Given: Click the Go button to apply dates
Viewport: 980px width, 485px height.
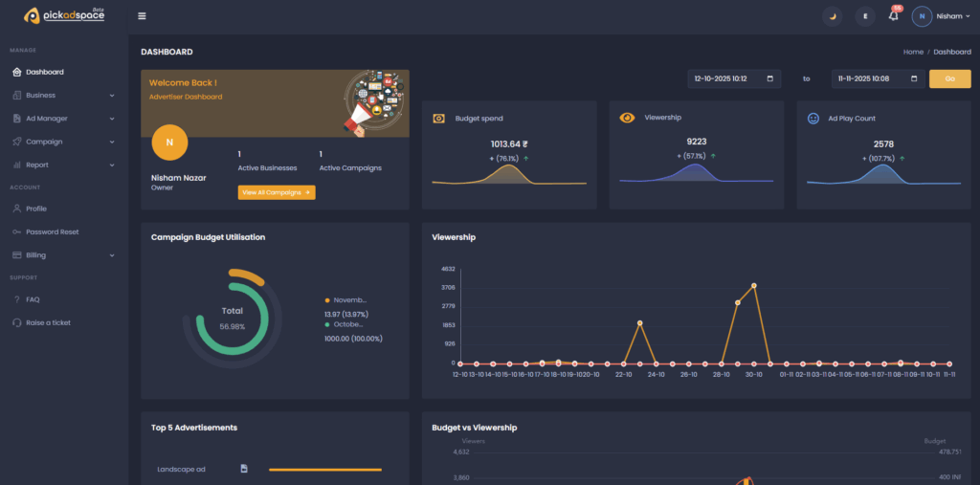Looking at the screenshot, I should coord(949,78).
